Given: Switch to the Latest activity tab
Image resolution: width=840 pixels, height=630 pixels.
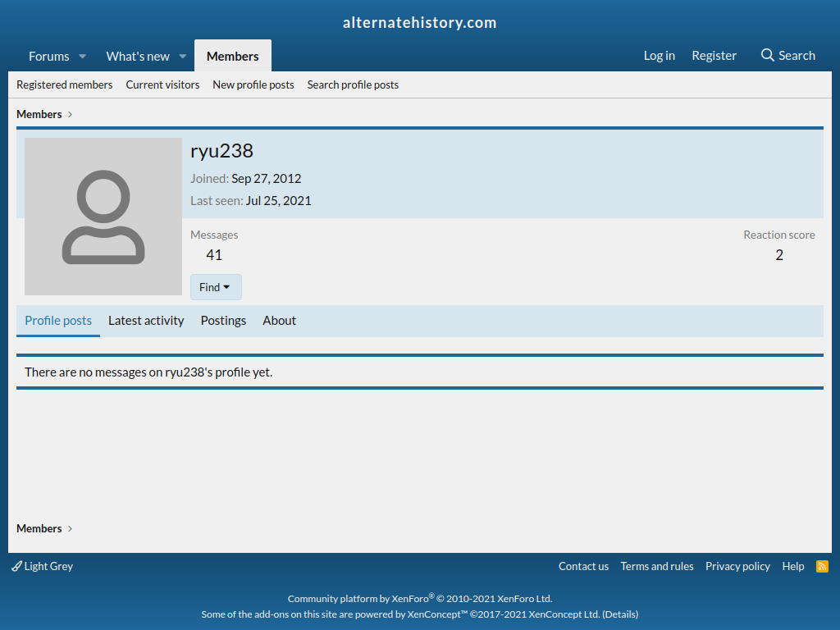Looking at the screenshot, I should coord(146,321).
